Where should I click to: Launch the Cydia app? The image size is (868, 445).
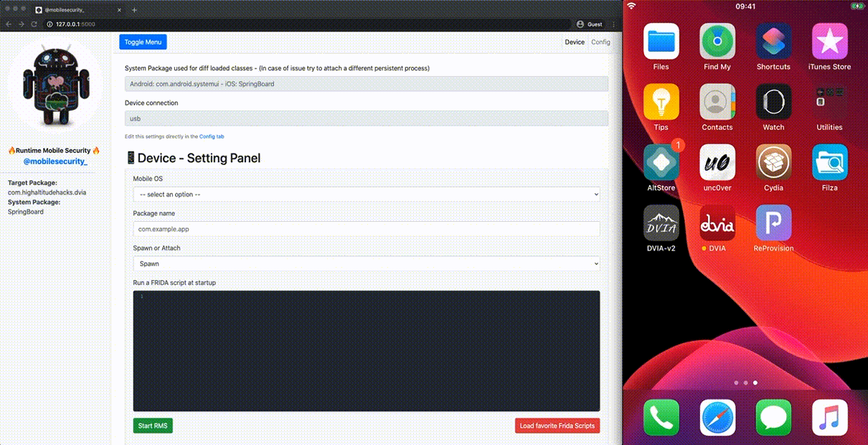pyautogui.click(x=773, y=162)
